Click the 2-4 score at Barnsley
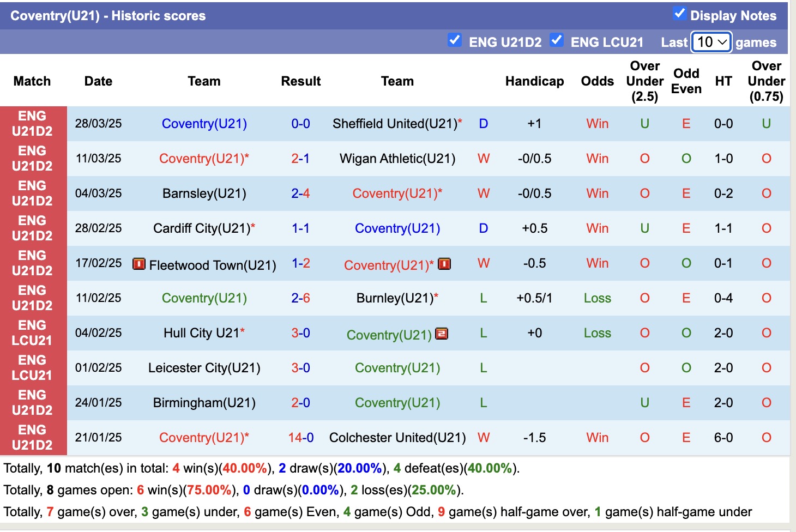This screenshot has width=796, height=532. point(300,194)
